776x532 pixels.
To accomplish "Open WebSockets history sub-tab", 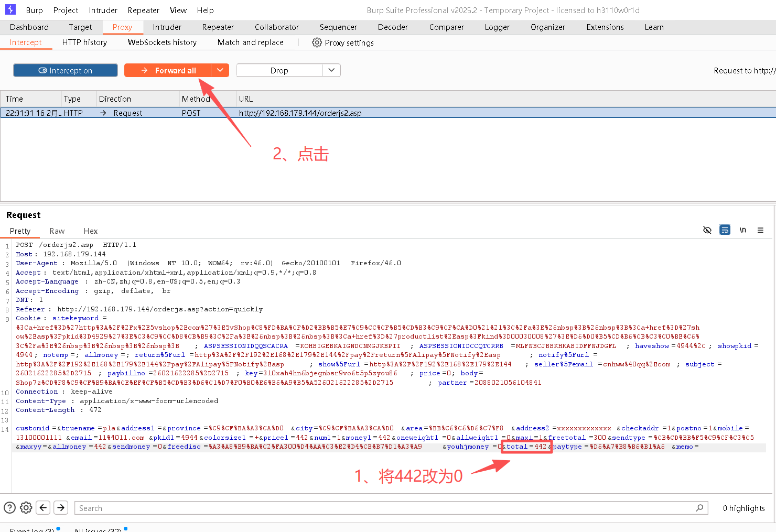I will [x=162, y=42].
